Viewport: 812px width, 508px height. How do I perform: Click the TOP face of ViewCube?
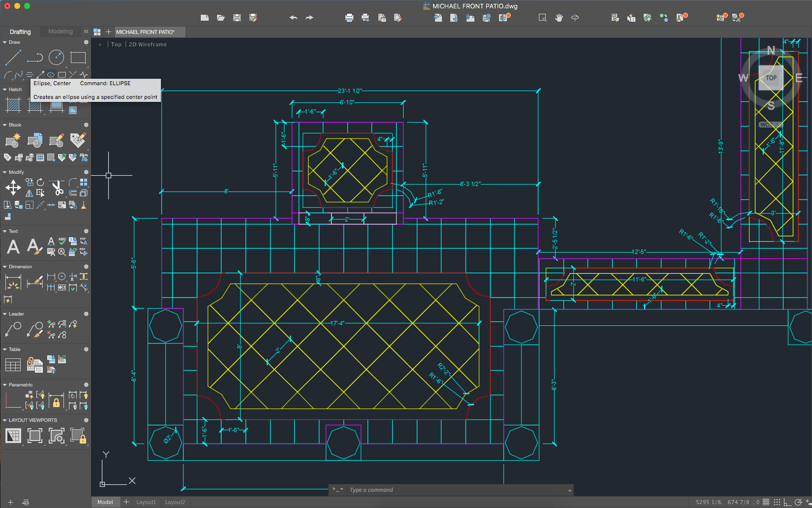click(771, 78)
